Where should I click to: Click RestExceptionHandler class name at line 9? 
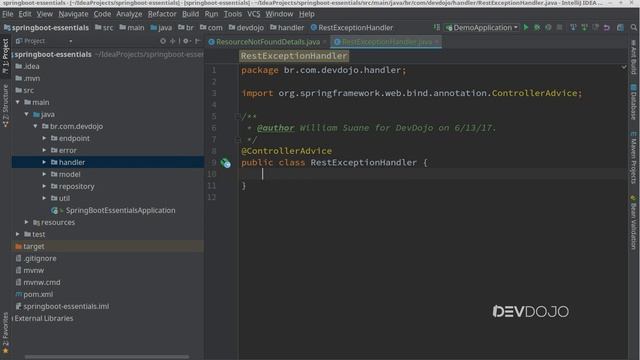pyautogui.click(x=364, y=162)
